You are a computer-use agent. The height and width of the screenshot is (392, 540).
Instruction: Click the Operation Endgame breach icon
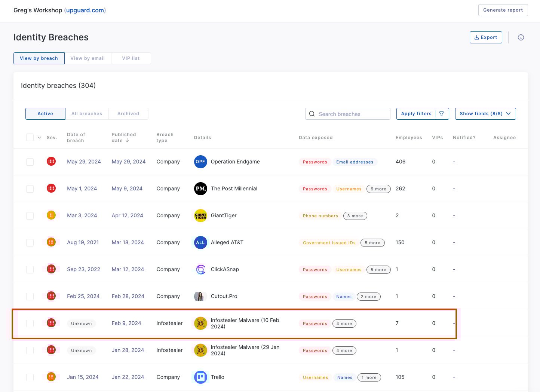click(x=200, y=162)
